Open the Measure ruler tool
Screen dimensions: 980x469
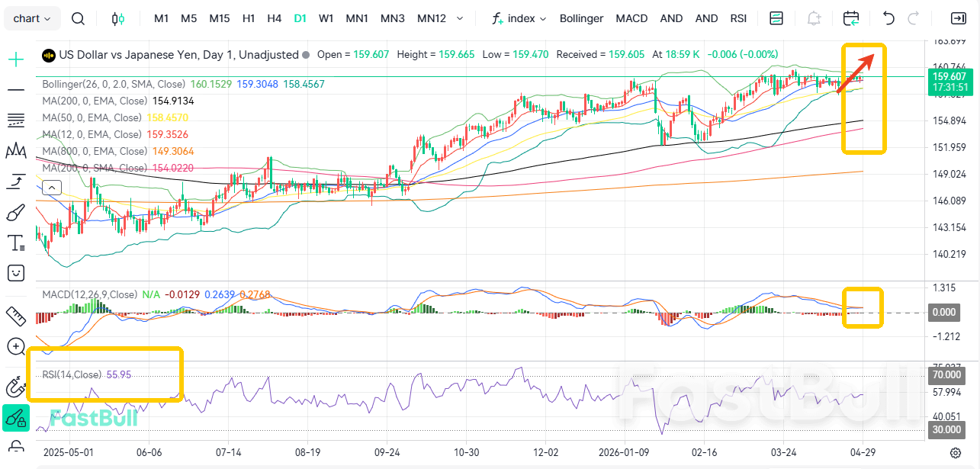pyautogui.click(x=15, y=316)
